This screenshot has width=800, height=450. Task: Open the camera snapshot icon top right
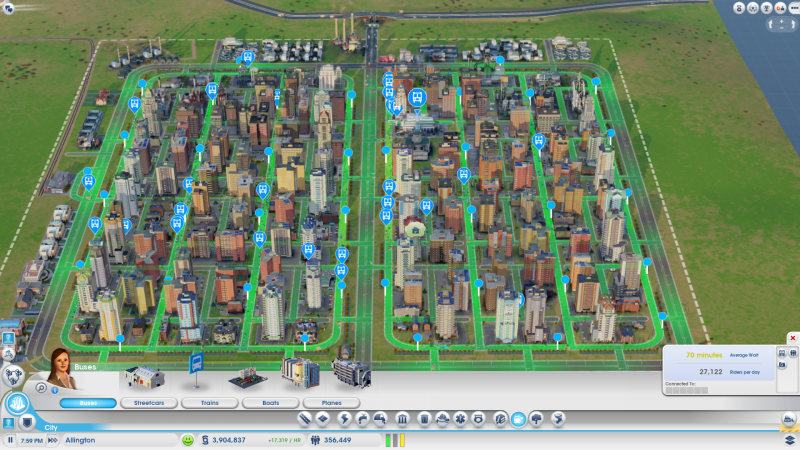[x=780, y=8]
